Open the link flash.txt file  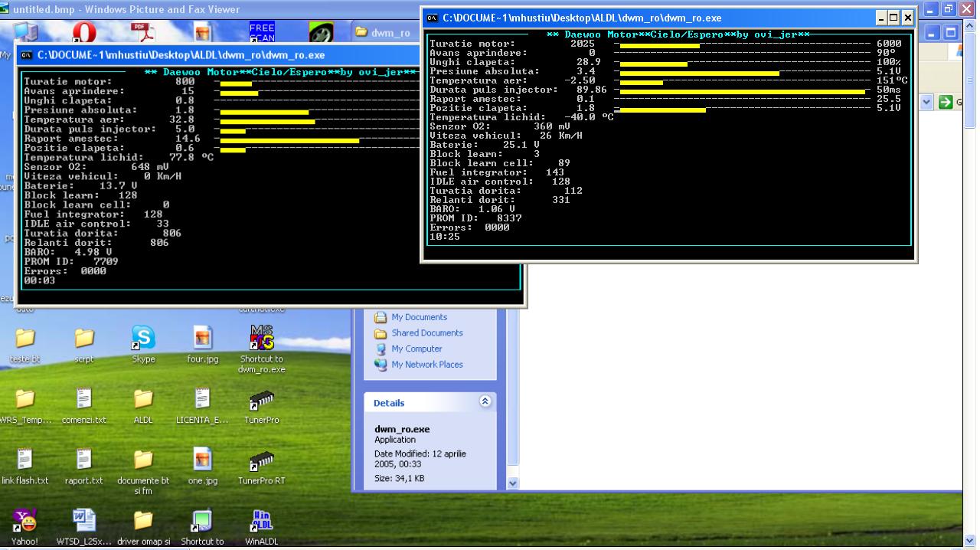(x=24, y=460)
